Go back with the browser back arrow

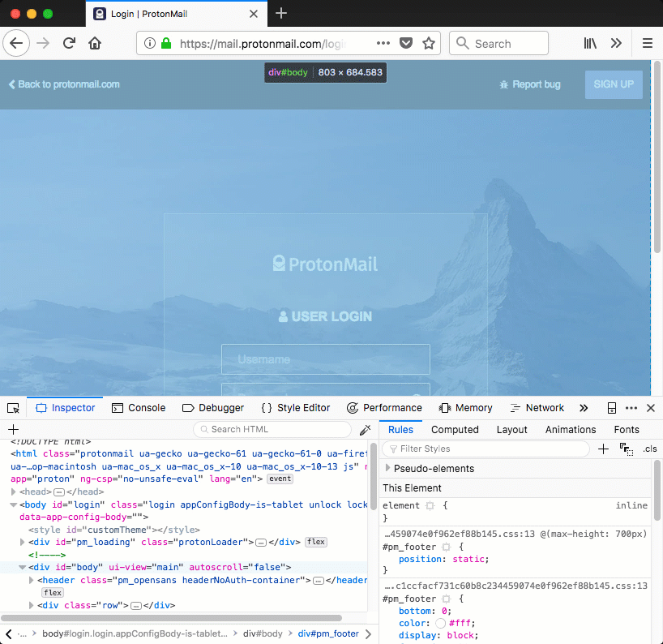coord(16,43)
